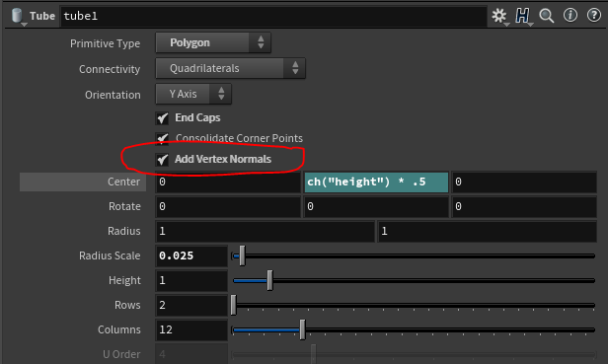
Task: Click the Houdini H presets icon
Action: 523,17
